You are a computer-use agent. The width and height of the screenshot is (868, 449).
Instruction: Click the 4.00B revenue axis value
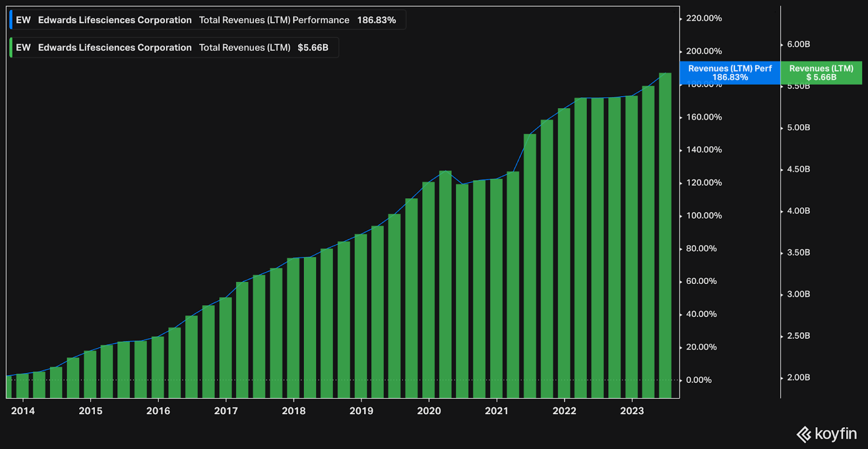click(x=799, y=211)
